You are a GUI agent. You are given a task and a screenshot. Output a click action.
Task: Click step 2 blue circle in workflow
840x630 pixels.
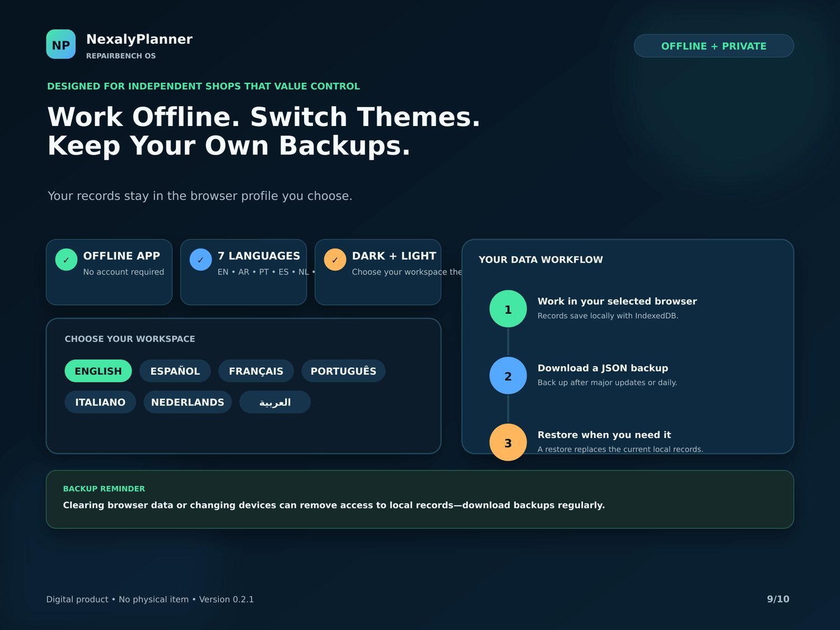(x=508, y=375)
